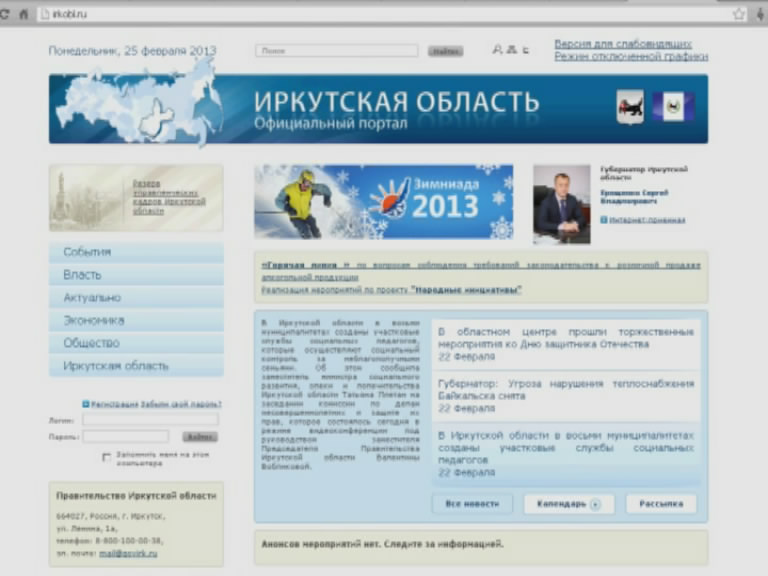Open the Иркутская область menu section

point(136,366)
